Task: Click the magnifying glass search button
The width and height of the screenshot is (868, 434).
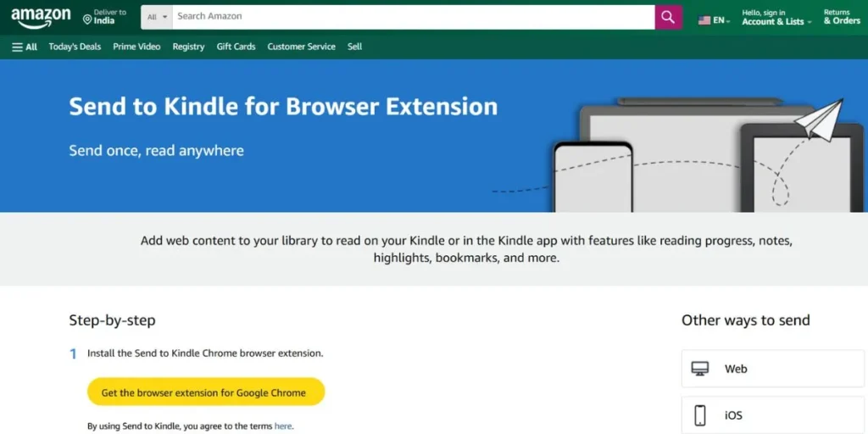Action: (x=668, y=17)
